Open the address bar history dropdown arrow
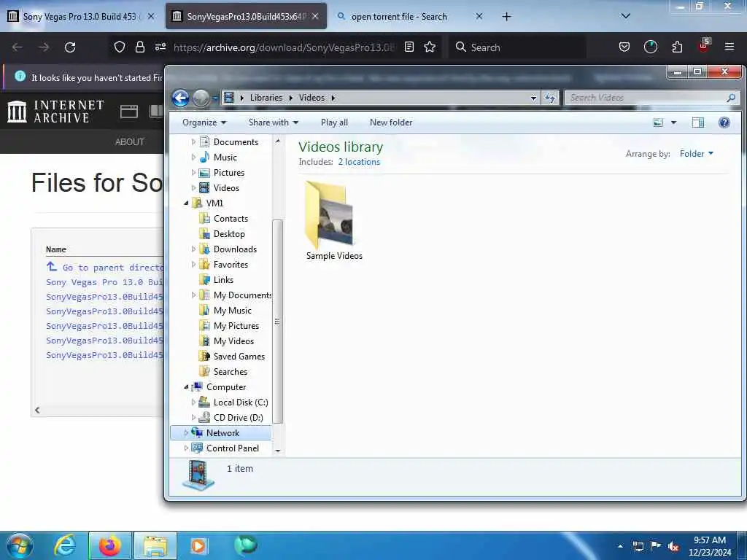 coord(533,98)
